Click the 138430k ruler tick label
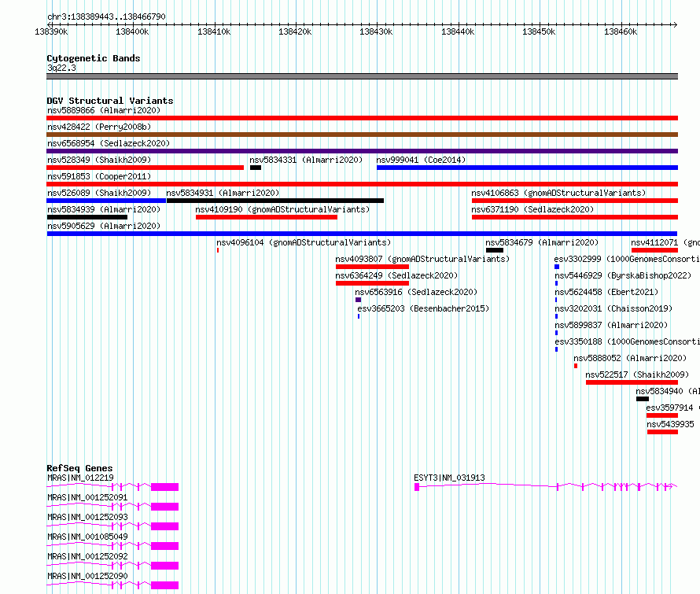 (x=376, y=31)
